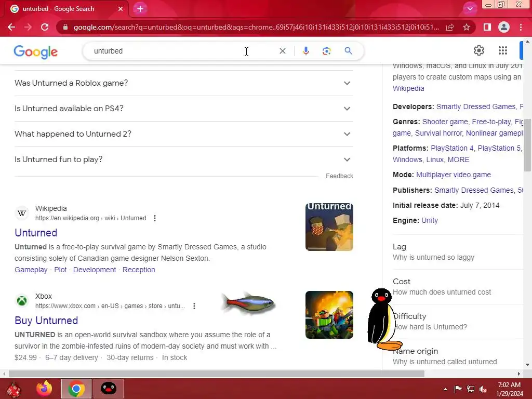Send Feedback on related questions

339,176
